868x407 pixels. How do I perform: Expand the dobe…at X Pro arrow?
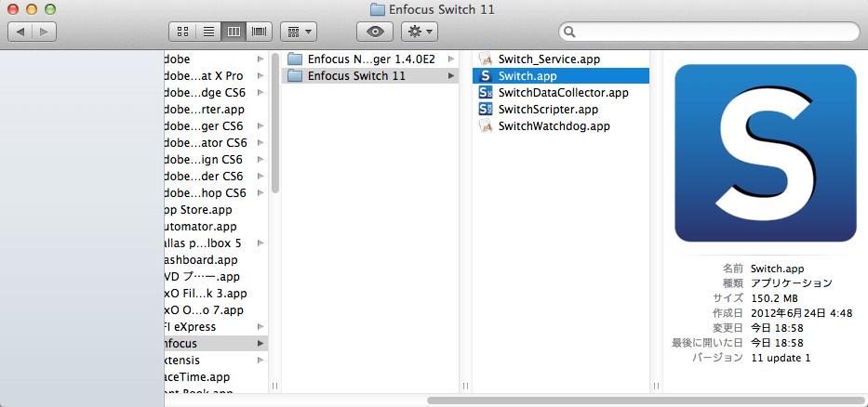[x=260, y=76]
